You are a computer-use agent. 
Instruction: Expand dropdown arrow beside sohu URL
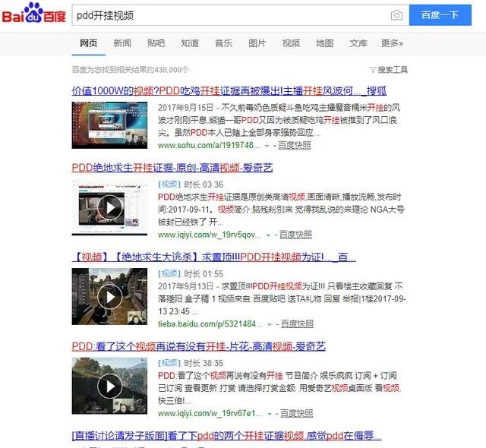pos(267,146)
